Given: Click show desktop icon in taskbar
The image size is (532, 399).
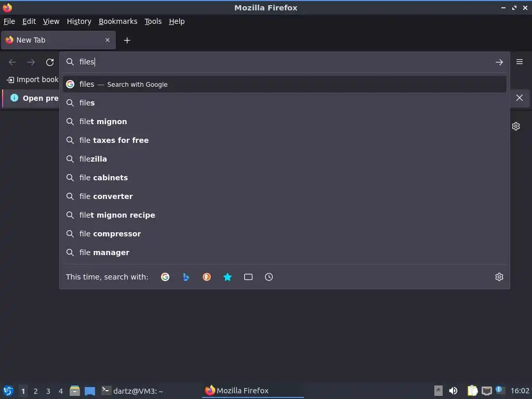Looking at the screenshot, I should pyautogui.click(x=90, y=391).
